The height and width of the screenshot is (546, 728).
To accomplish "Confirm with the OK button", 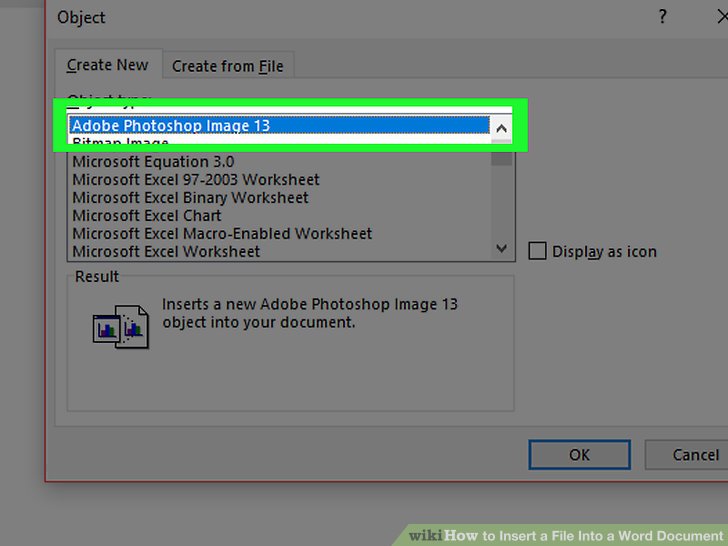I will click(579, 455).
